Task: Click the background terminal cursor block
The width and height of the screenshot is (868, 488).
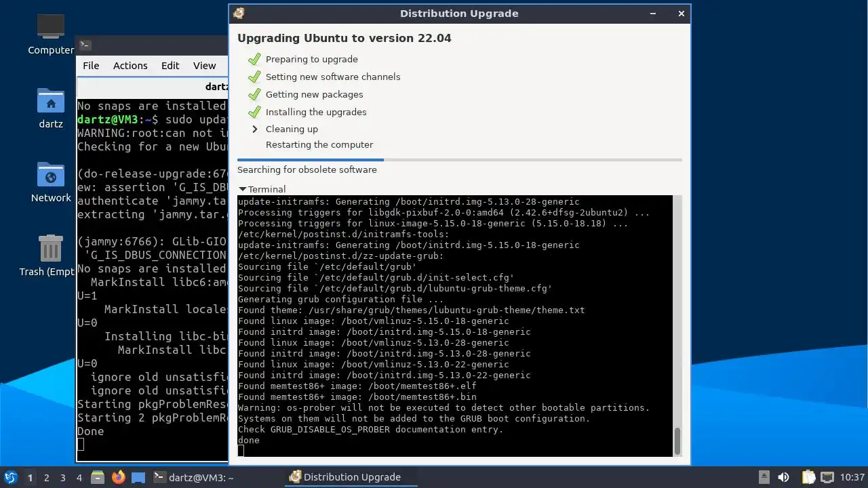Action: (81, 445)
